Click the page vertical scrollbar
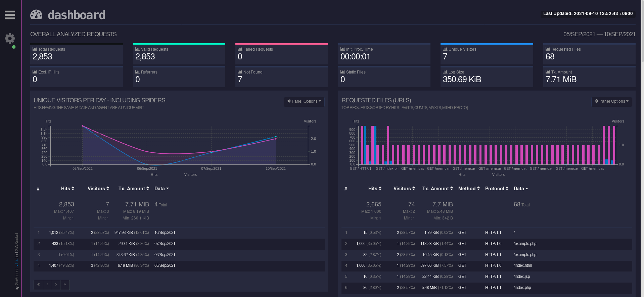 pyautogui.click(x=642, y=31)
